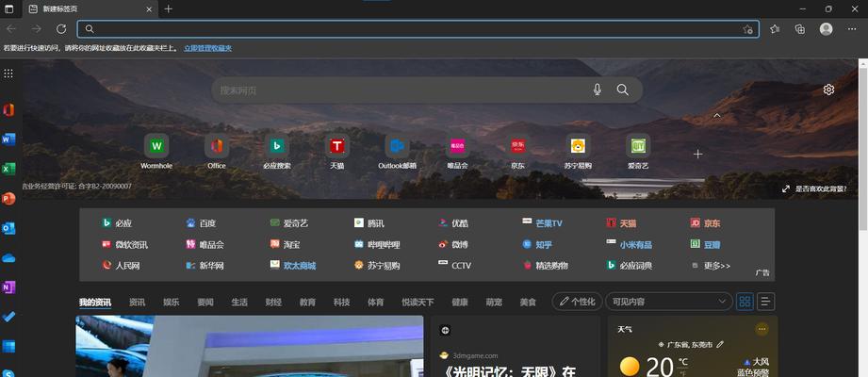Open page settings gear icon
Image resolution: width=868 pixels, height=377 pixels.
828,90
